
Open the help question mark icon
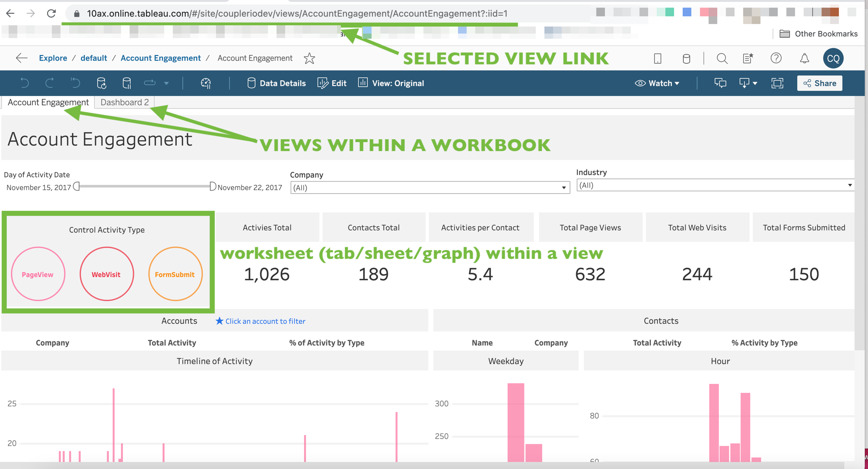(776, 58)
